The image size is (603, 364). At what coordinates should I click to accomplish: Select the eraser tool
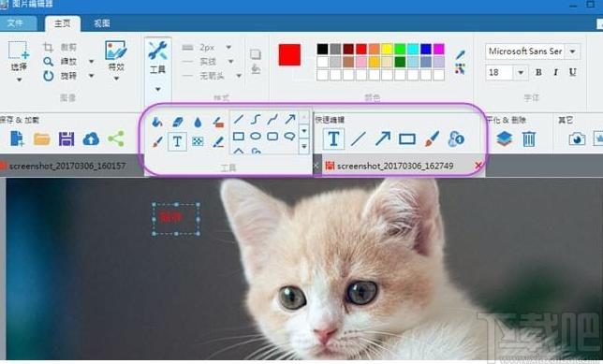coord(177,122)
